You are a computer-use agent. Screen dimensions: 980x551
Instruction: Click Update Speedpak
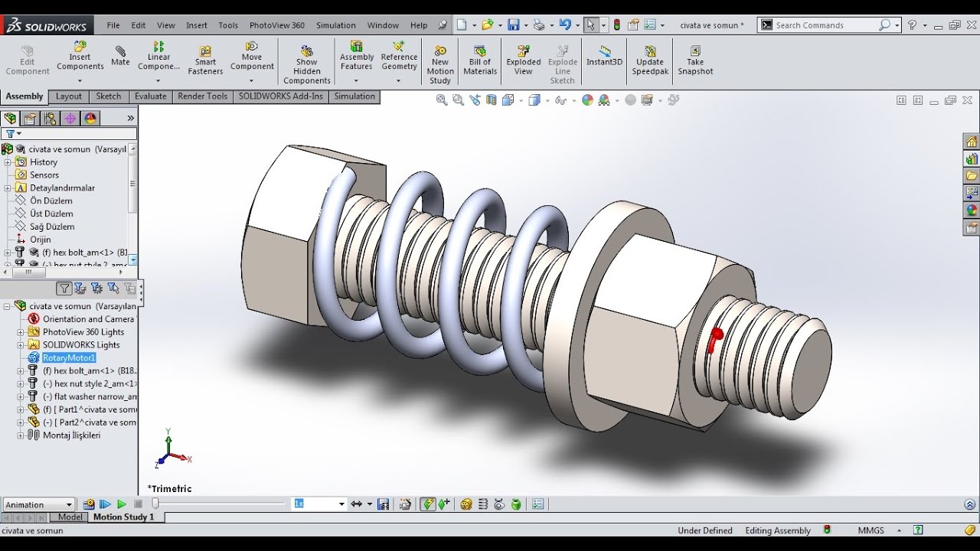[x=650, y=60]
